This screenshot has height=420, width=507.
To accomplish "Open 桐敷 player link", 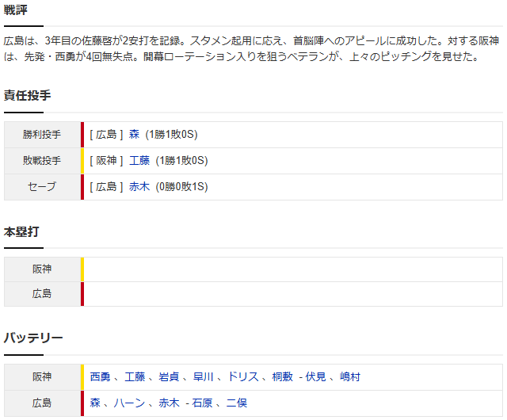I will pyautogui.click(x=283, y=376).
